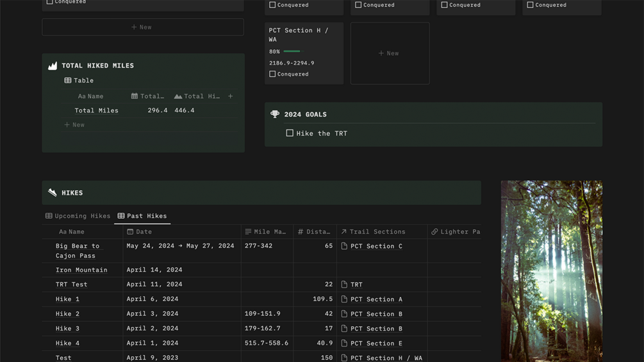Screen dimensions: 644x362
Task: Click the forest photo image
Action: coord(552,271)
